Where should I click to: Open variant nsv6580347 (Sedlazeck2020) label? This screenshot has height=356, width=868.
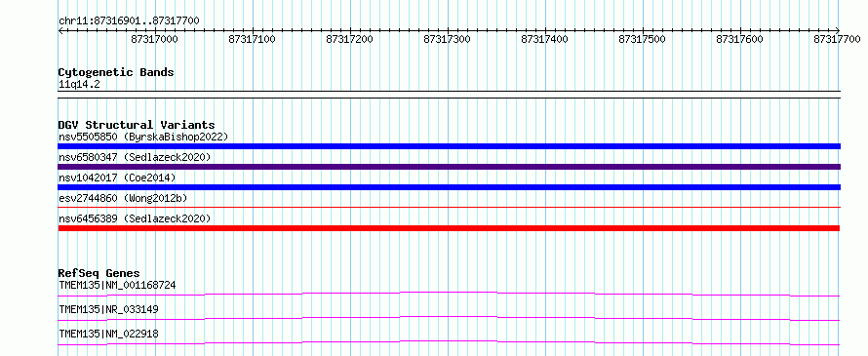(135, 157)
